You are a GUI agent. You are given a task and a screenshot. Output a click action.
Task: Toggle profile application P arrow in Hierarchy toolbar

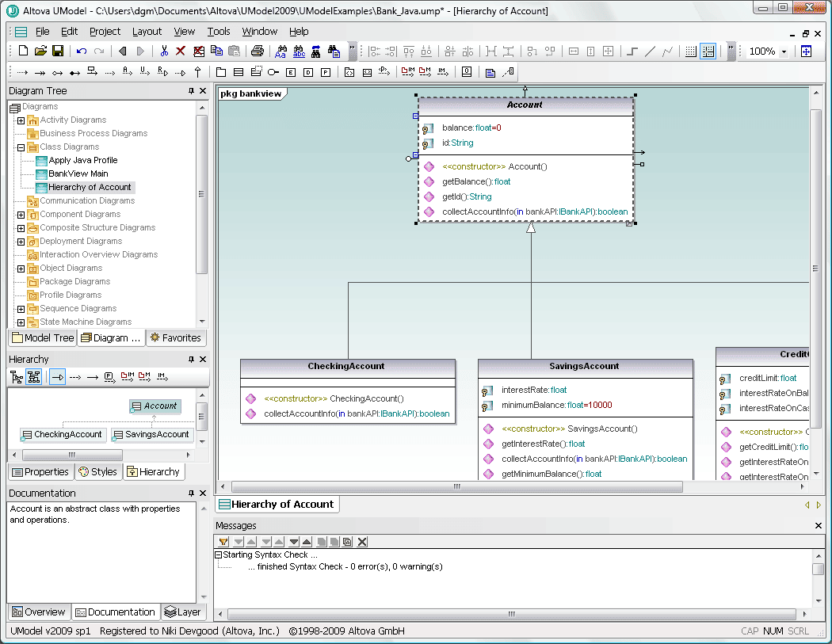click(109, 377)
